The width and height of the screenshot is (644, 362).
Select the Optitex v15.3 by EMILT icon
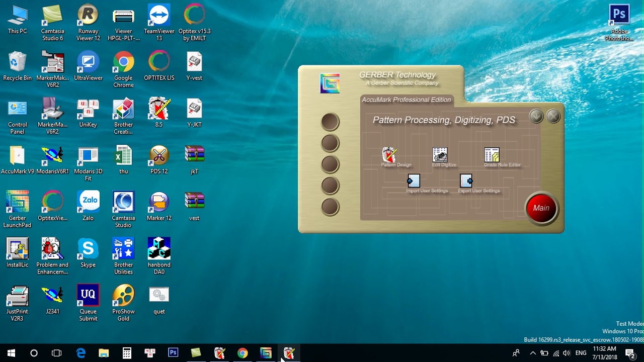[x=194, y=23]
